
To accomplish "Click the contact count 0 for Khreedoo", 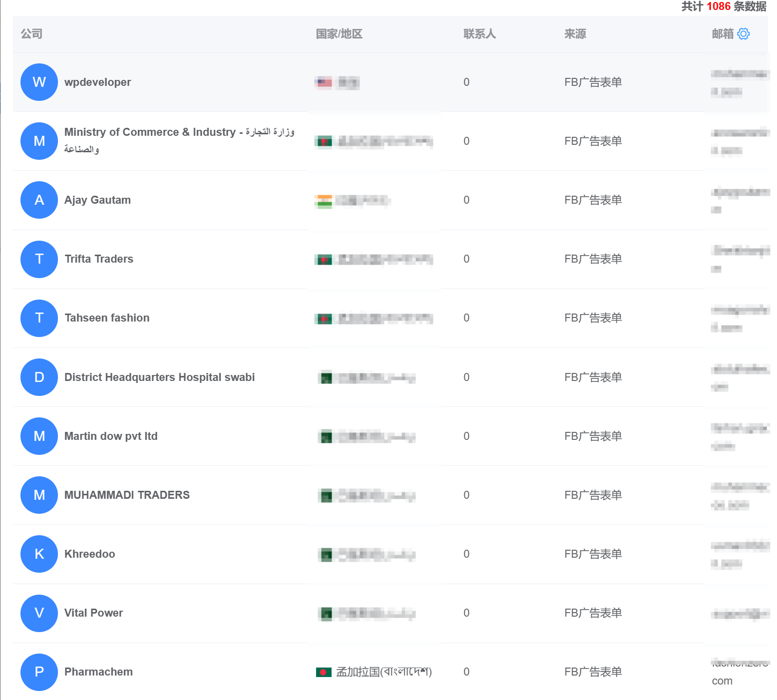I will click(x=466, y=554).
